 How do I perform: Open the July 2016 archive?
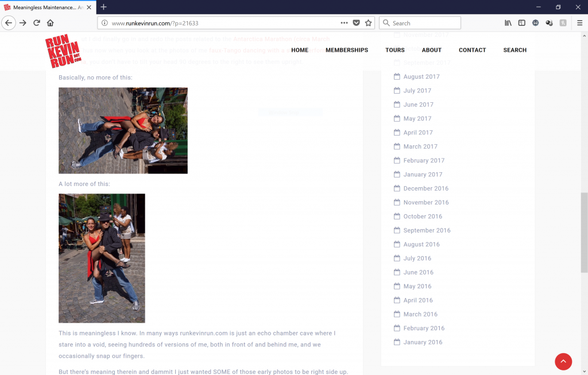pyautogui.click(x=417, y=258)
